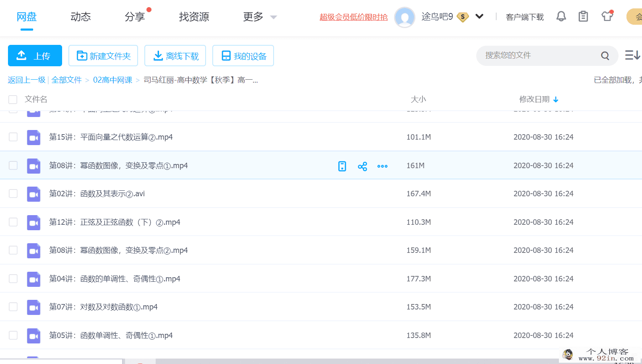Click the username 途鸟吧9

click(437, 17)
